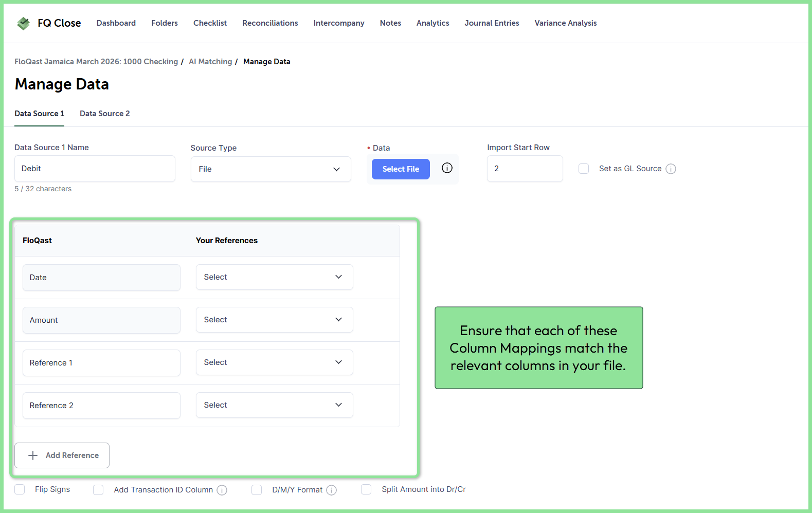The image size is (812, 513).
Task: Click the Date FloQast field
Action: click(101, 278)
